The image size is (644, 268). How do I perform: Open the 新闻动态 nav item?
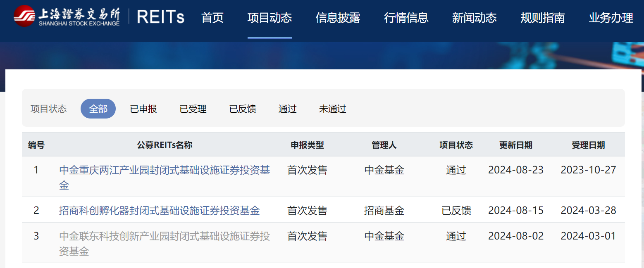click(475, 18)
